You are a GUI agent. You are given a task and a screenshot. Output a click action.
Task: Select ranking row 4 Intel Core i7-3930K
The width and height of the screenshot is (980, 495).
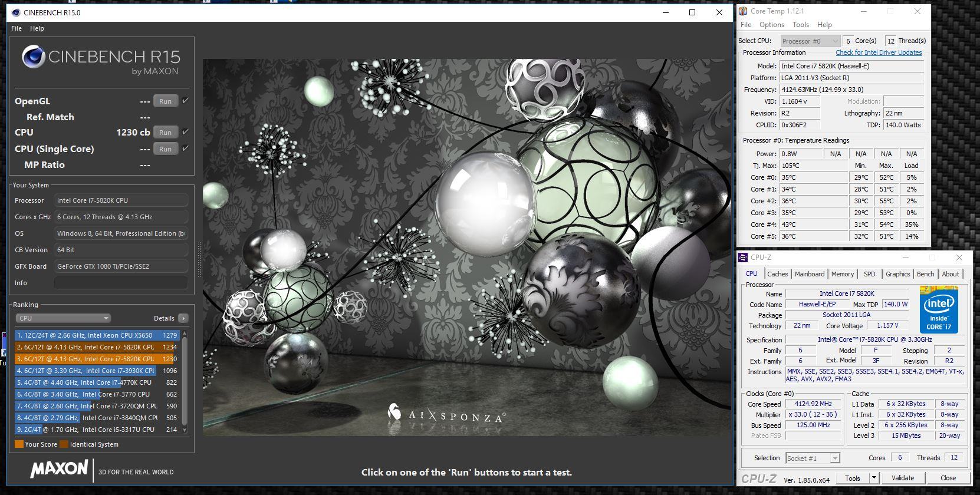tap(96, 371)
